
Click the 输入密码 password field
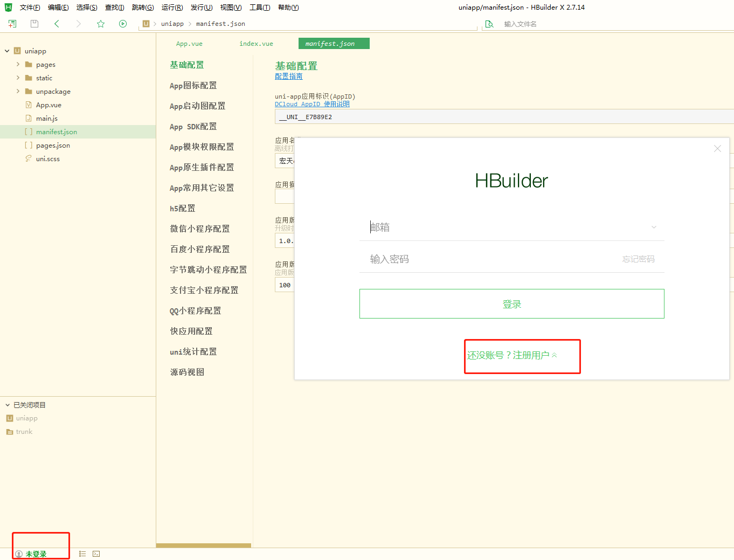(485, 259)
